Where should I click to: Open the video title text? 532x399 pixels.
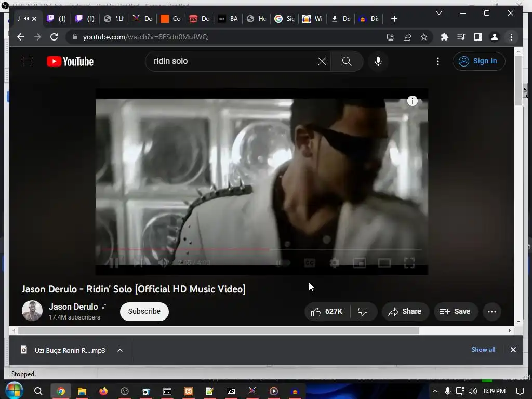134,289
